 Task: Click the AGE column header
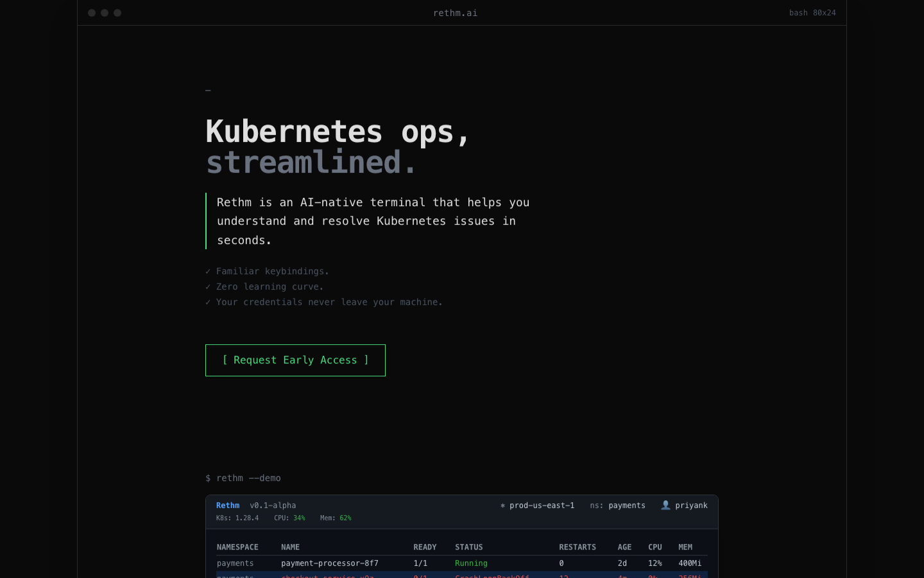coord(624,547)
